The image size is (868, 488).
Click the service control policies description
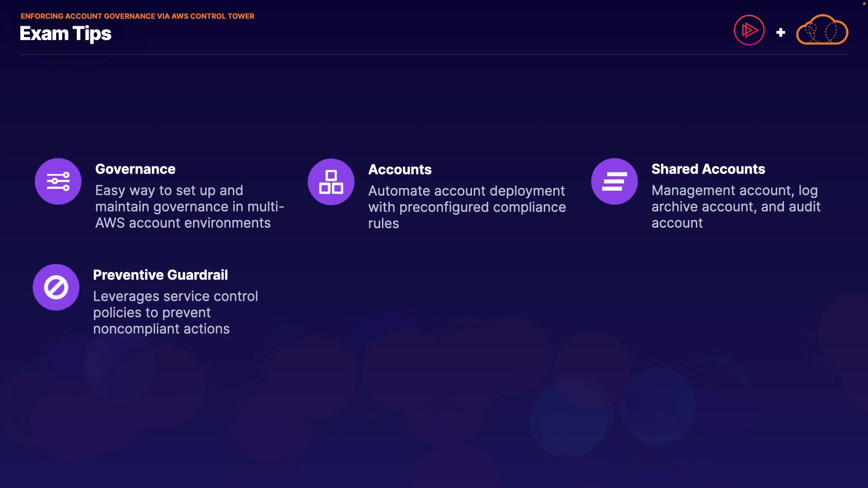tap(175, 312)
